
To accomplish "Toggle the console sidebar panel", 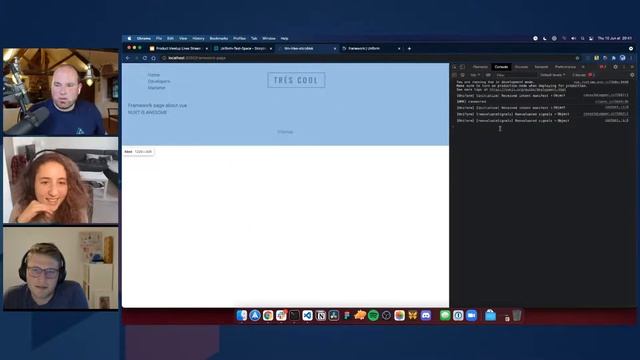I will pyautogui.click(x=455, y=75).
